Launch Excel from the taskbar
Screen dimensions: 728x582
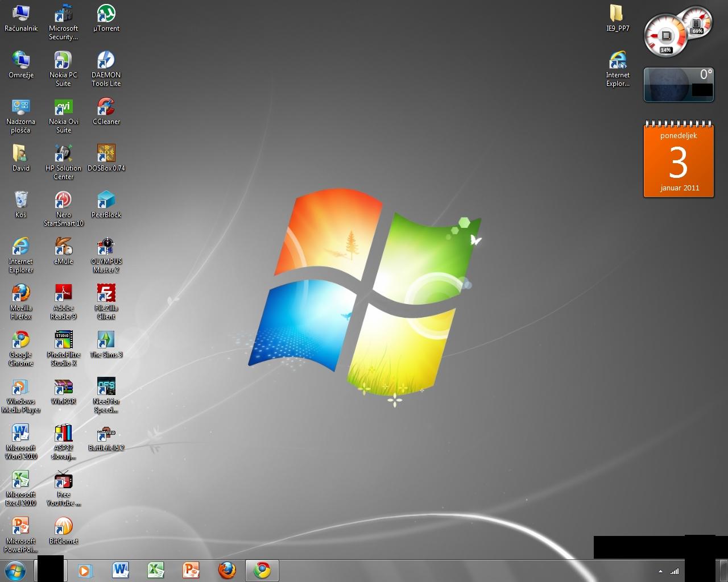point(156,570)
